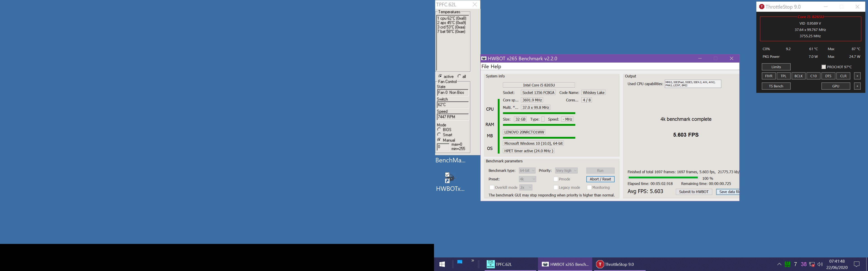Screen dimensions: 868x271
Task: Toggle the Pmode checkbox
Action: click(556, 179)
